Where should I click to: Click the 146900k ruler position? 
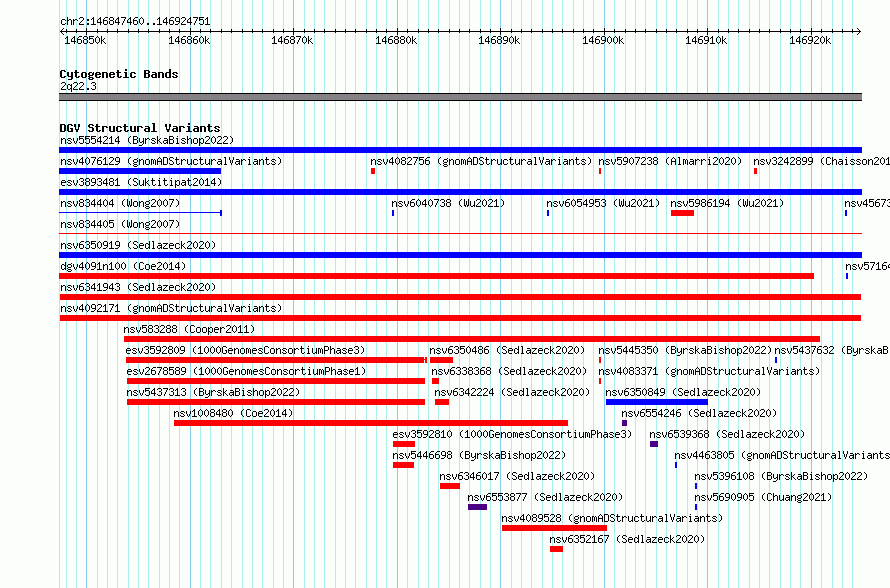603,40
